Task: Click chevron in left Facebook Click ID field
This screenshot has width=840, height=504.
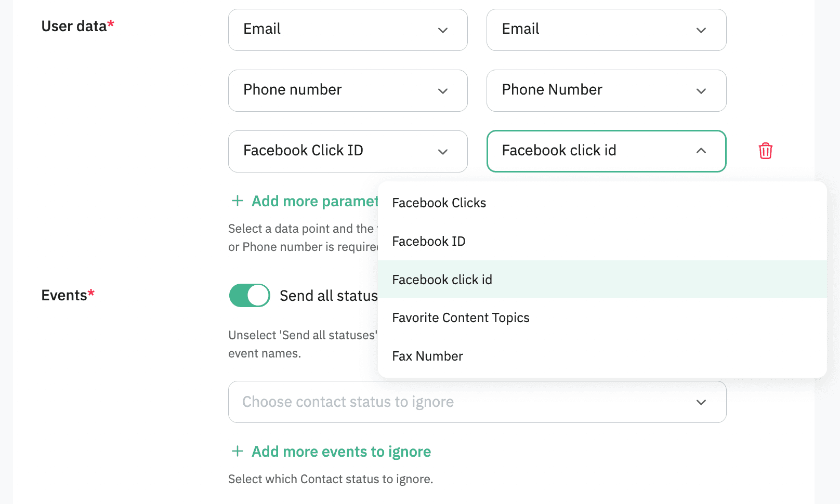Action: coord(442,152)
